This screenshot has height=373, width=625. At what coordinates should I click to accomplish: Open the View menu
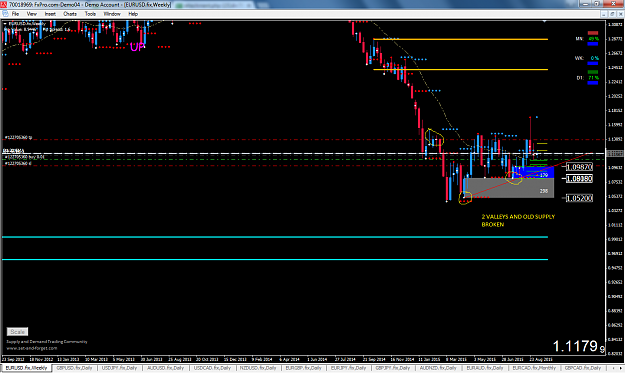point(31,14)
